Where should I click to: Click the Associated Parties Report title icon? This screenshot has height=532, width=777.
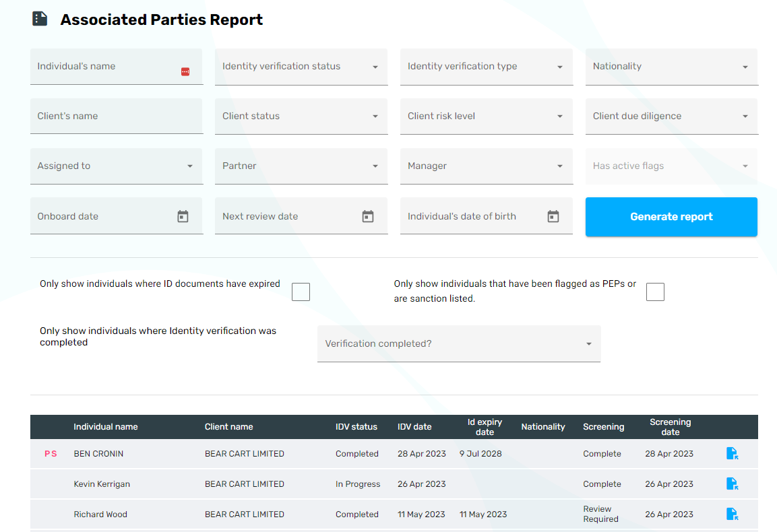[x=40, y=19]
